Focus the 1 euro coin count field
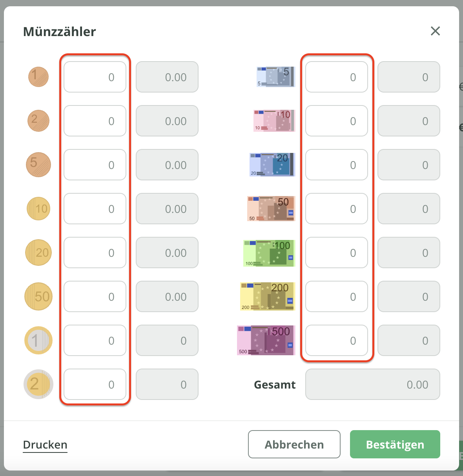The width and height of the screenshot is (463, 476). 95,340
